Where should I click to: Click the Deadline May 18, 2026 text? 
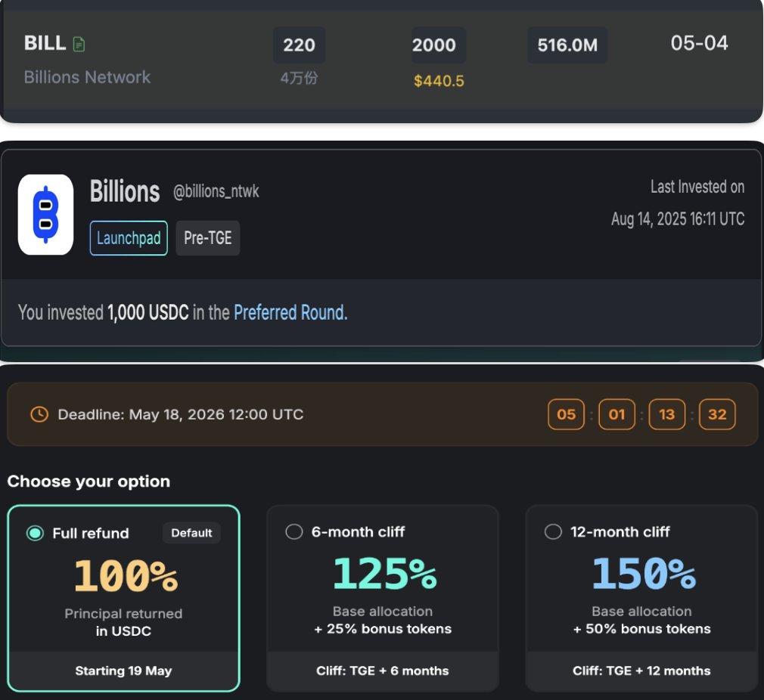pos(181,414)
